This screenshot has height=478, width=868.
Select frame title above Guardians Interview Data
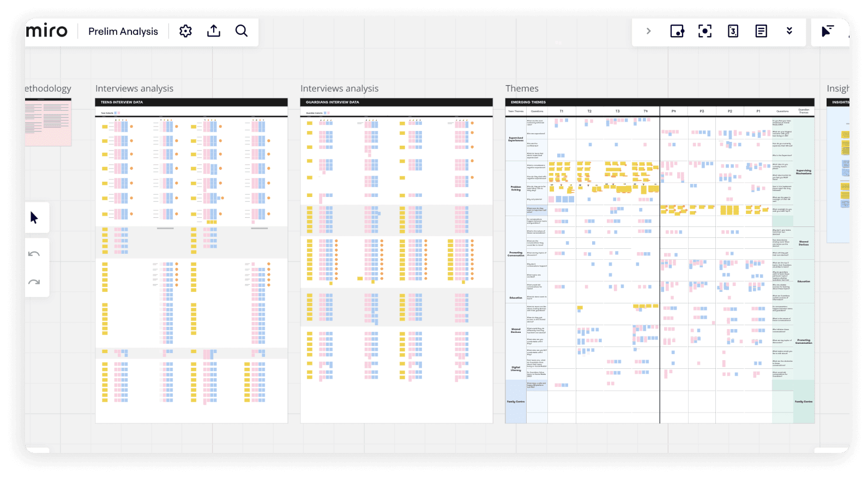[339, 88]
